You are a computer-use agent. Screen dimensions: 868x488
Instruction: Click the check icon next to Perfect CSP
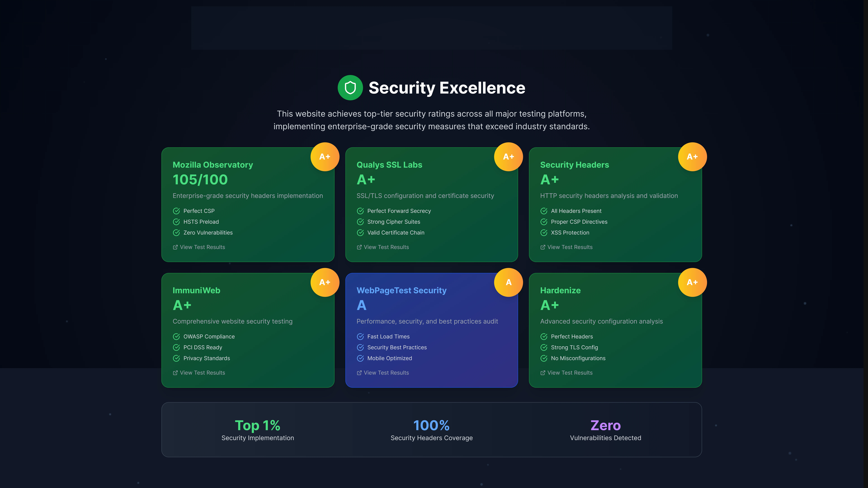[176, 211]
